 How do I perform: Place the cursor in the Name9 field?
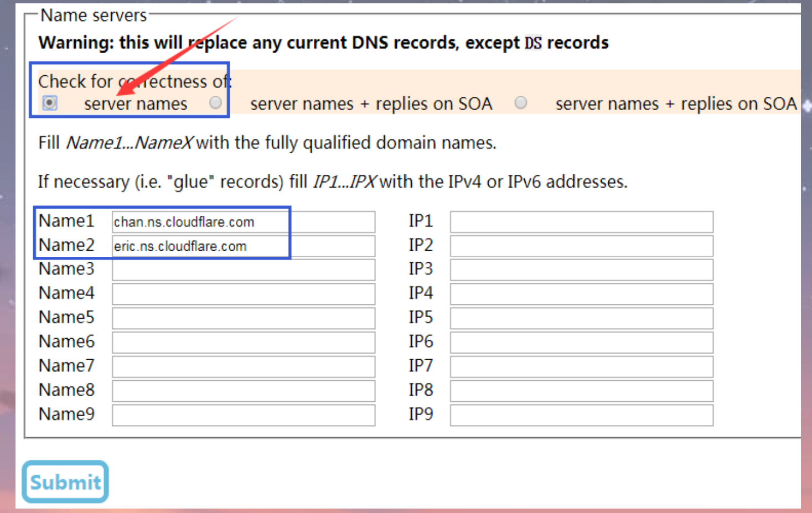[x=244, y=415]
